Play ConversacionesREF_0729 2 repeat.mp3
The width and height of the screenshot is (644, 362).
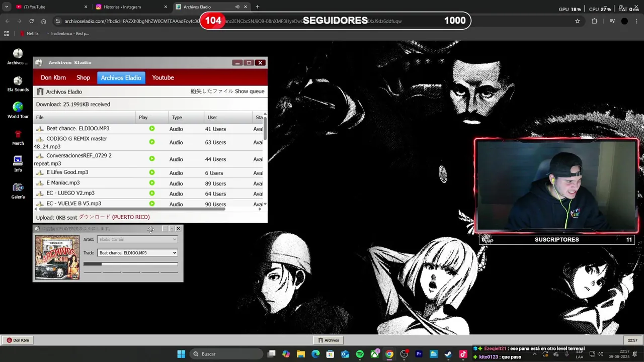[152, 159]
